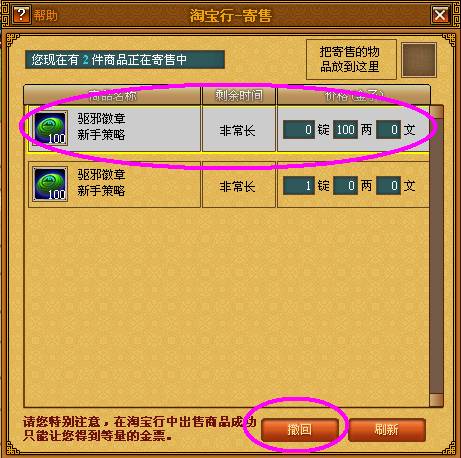Close the 淘宝行-寄售 window
Viewport: 461px width, 458px height.
[x=440, y=15]
